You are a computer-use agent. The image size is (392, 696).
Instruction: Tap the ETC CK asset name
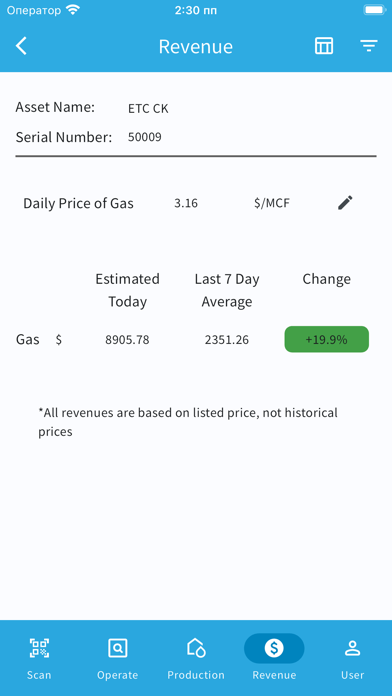pyautogui.click(x=148, y=109)
